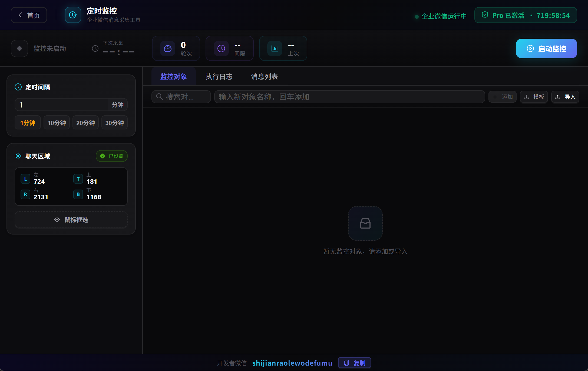Screen dimensions: 588x371
Task: Download the 模板 template
Action: click(534, 97)
